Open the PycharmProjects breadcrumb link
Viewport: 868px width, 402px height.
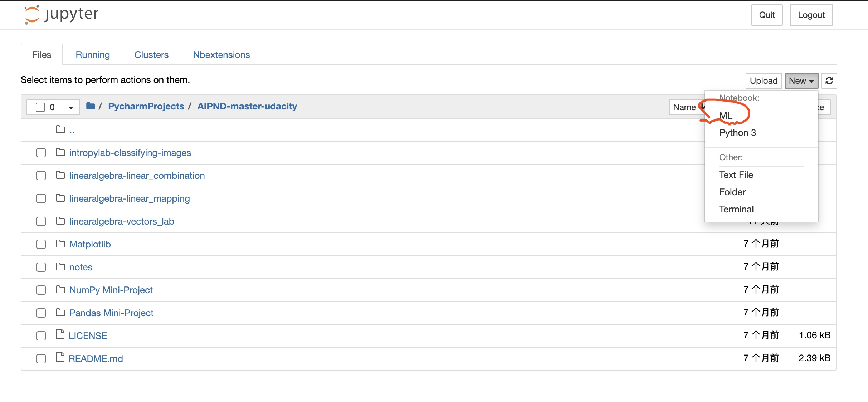146,106
